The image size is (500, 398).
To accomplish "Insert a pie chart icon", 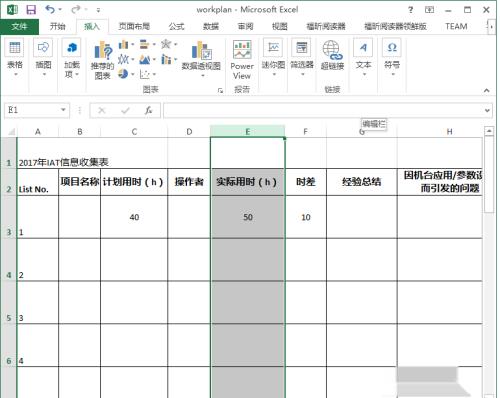I will (x=123, y=74).
